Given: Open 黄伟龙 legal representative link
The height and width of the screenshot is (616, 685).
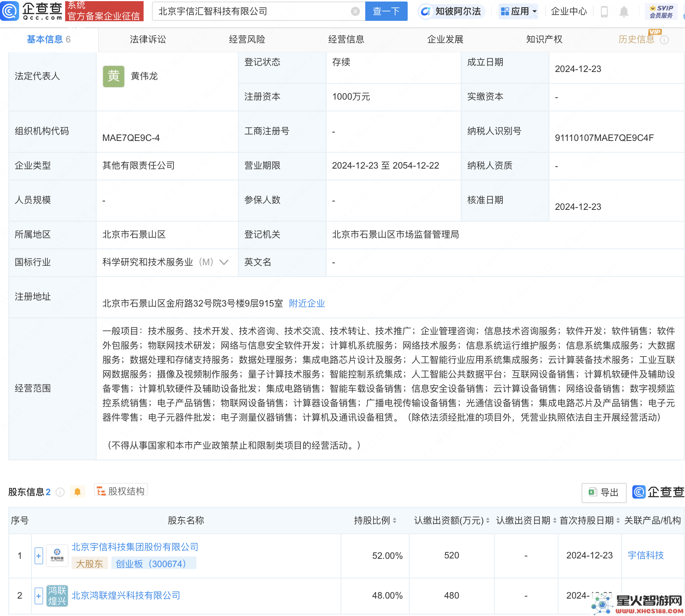Looking at the screenshot, I should [144, 76].
